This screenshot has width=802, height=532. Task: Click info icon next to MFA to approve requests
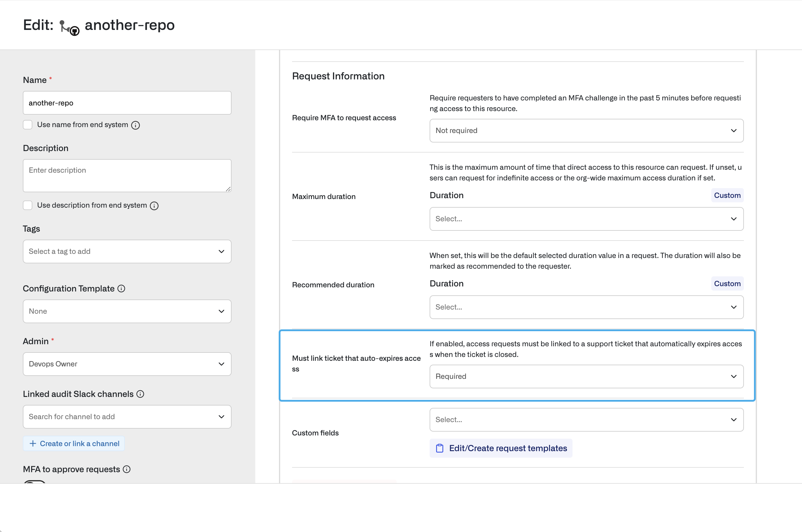tap(127, 469)
